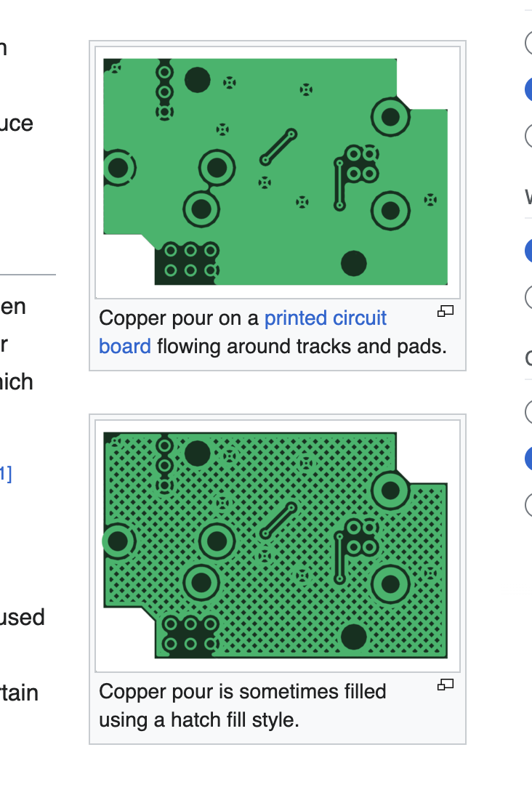532x795 pixels.
Task: Click the diagonal track in the solid pour image
Action: [x=278, y=147]
